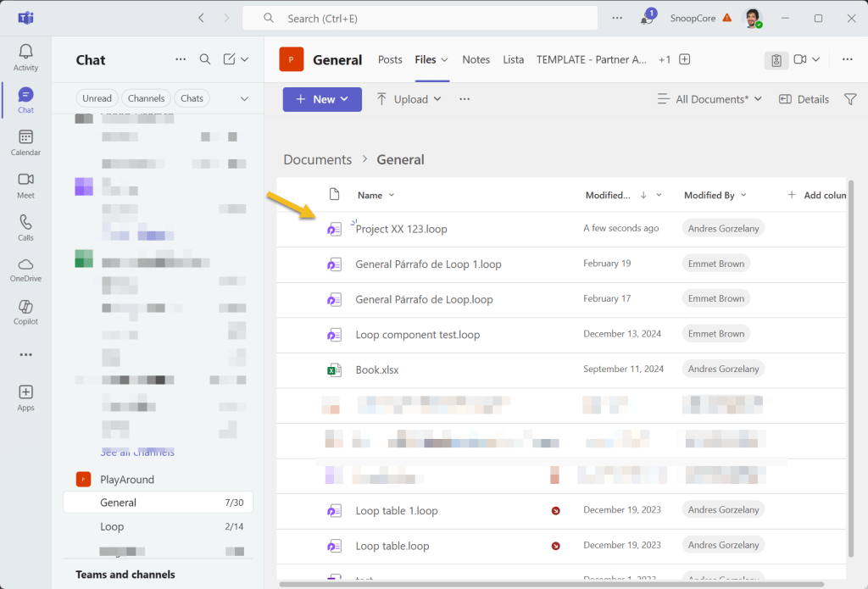Open OneDrive from the sidebar
The width and height of the screenshot is (868, 589).
click(x=25, y=269)
